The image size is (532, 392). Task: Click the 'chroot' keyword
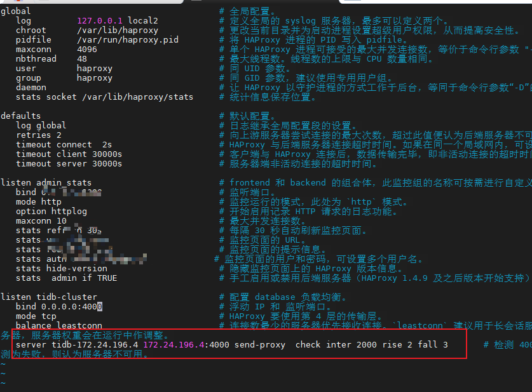[x=31, y=30]
